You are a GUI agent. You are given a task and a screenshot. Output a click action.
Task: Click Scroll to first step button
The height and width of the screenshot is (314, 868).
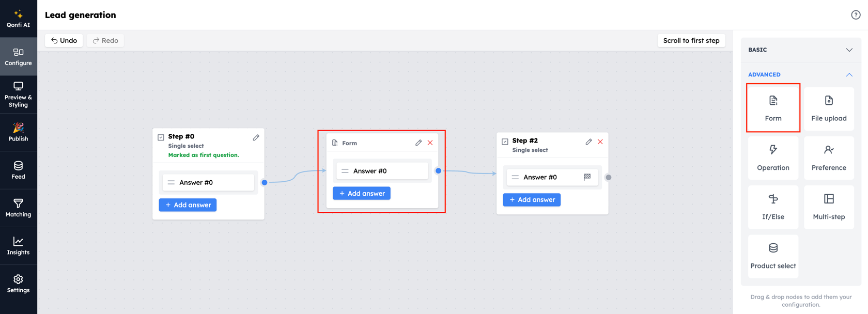[x=691, y=40]
